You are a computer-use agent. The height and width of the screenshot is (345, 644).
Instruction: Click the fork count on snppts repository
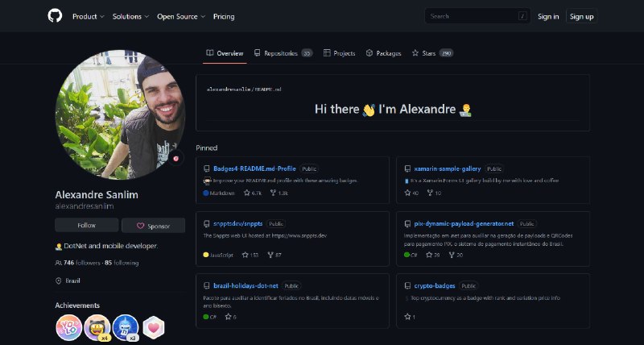point(275,255)
